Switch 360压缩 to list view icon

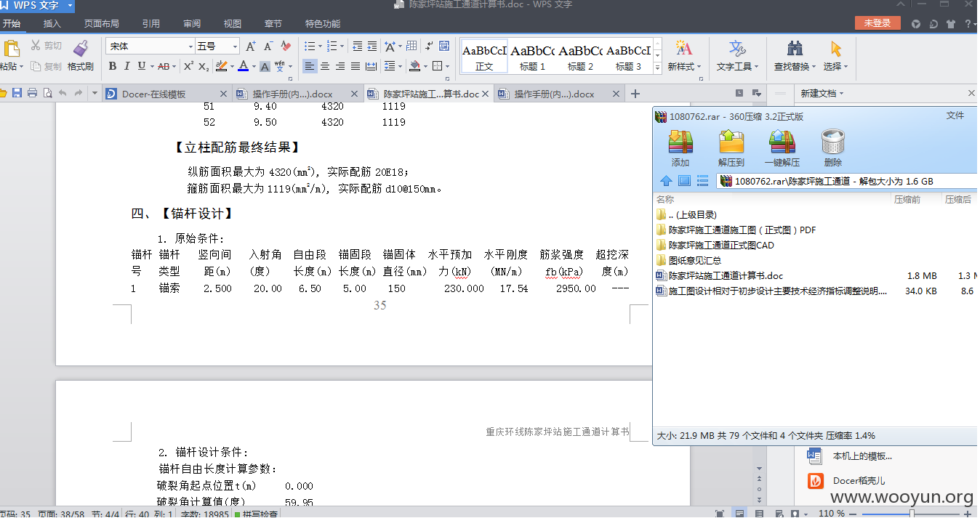point(702,181)
